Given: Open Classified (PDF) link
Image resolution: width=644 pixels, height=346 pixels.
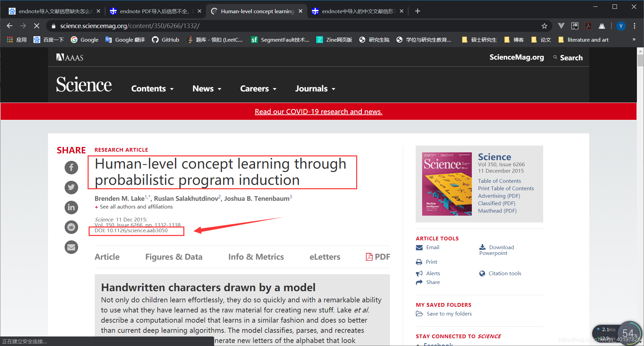Looking at the screenshot, I should coord(497,203).
